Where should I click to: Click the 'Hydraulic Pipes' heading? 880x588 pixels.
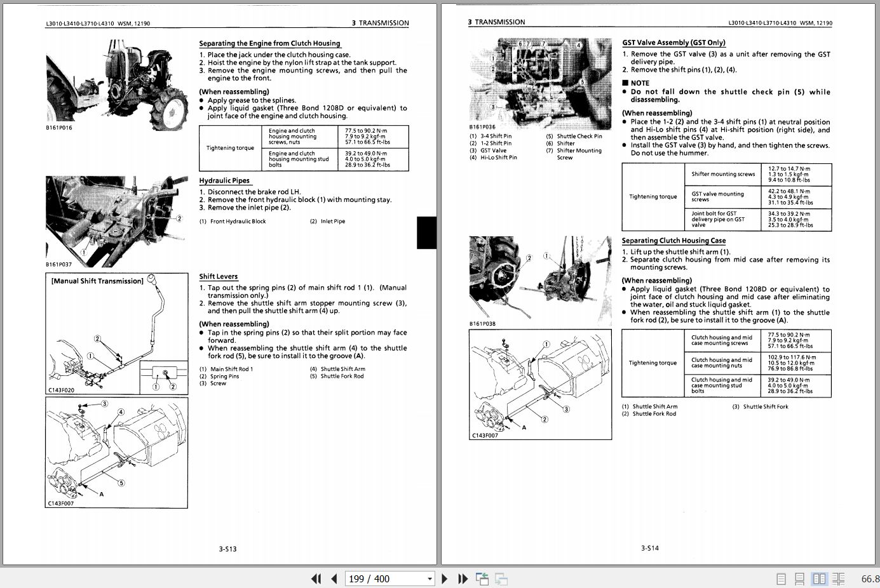click(x=224, y=180)
